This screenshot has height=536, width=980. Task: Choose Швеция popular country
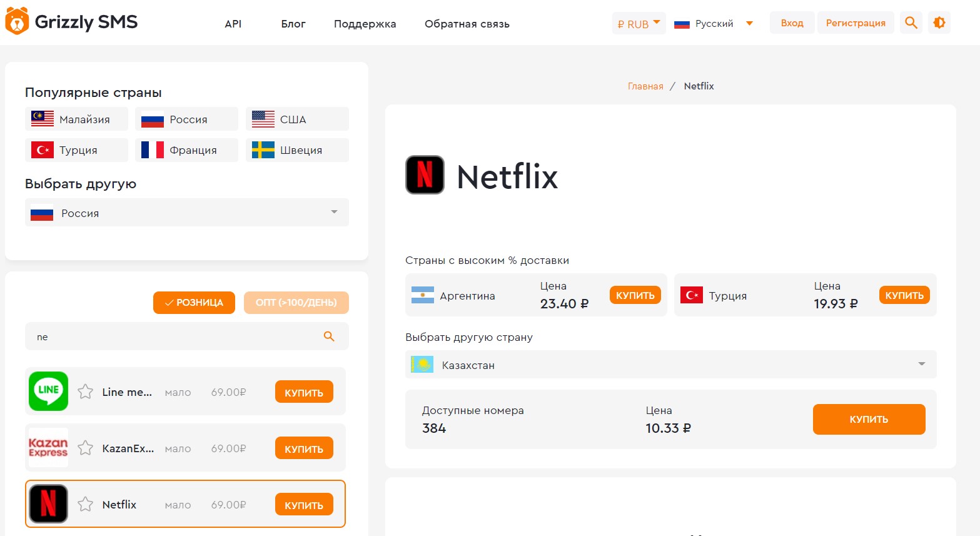297,150
